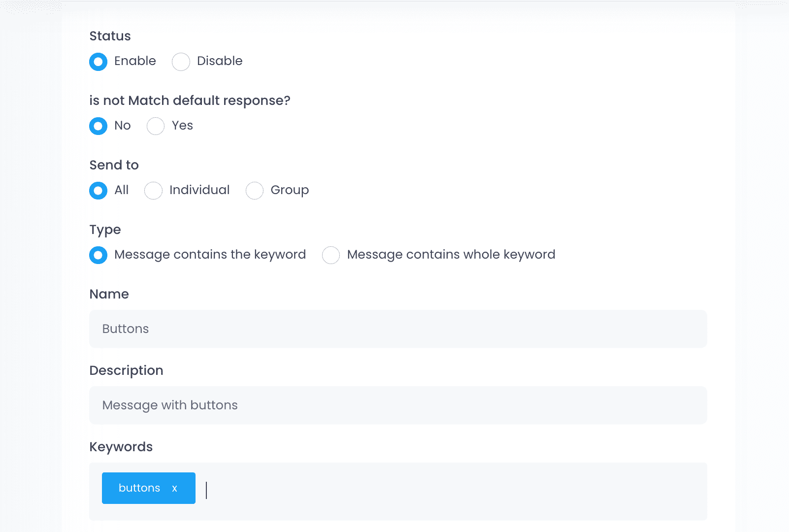Click the 'Status' section heading

click(x=110, y=36)
